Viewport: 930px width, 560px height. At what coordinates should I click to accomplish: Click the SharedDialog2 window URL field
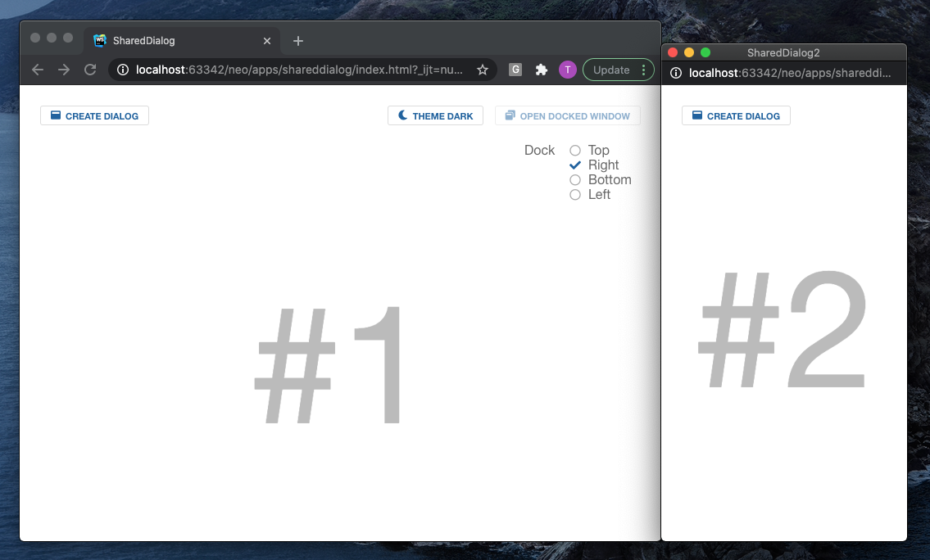(789, 73)
